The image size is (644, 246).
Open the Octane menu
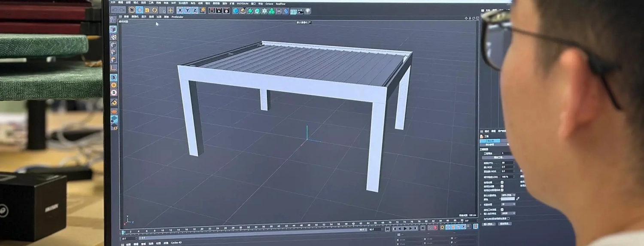click(269, 3)
